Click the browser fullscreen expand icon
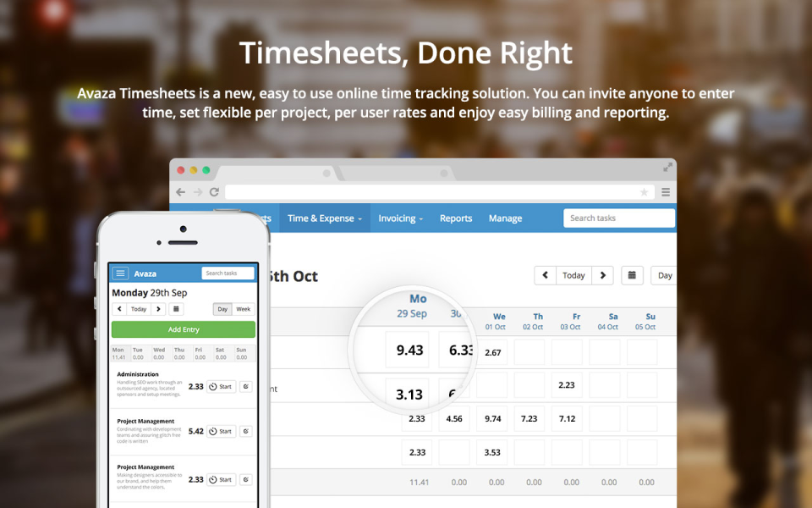The image size is (812, 508). click(x=667, y=167)
